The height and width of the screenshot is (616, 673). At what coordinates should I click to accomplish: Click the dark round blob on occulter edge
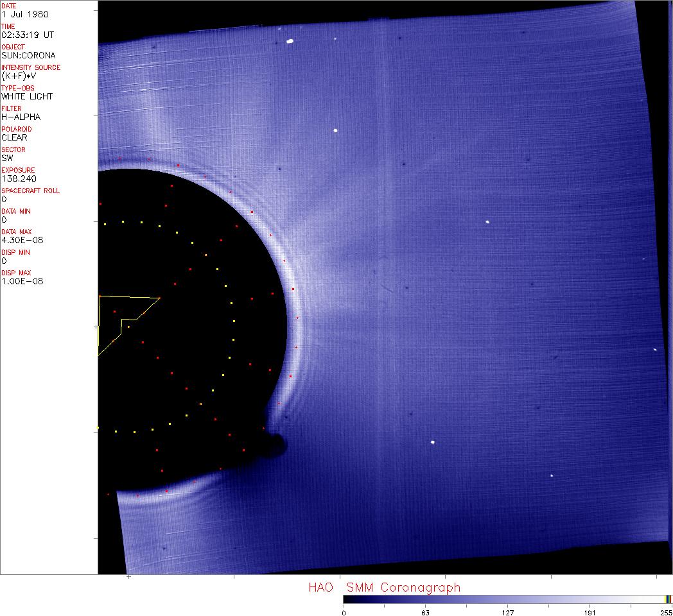point(277,443)
